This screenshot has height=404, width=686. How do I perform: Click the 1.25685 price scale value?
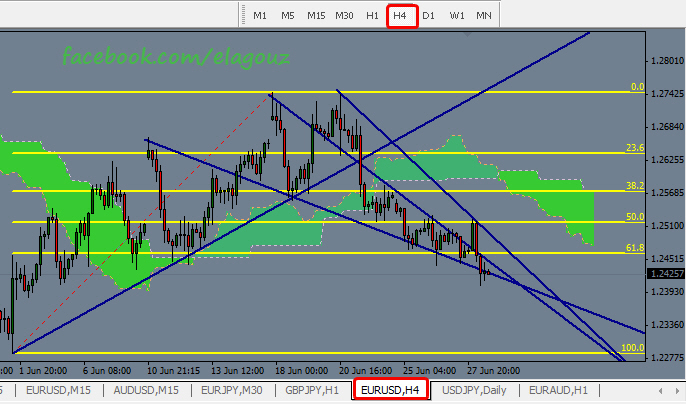667,193
